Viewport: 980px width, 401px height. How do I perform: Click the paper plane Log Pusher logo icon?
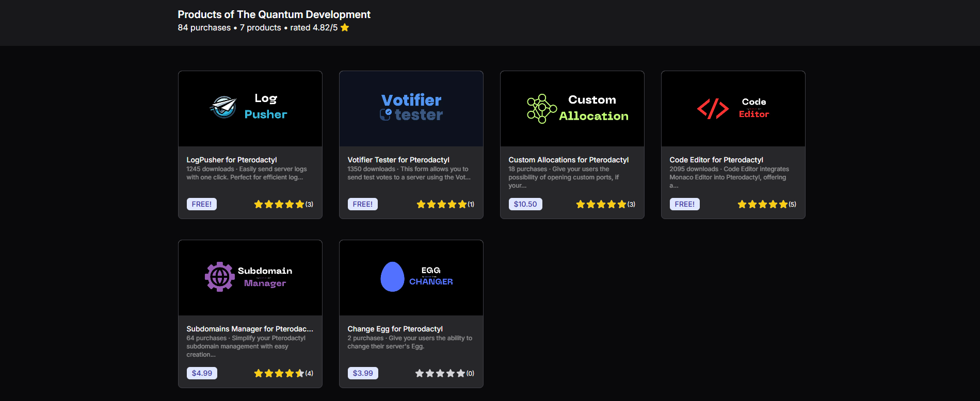(223, 107)
